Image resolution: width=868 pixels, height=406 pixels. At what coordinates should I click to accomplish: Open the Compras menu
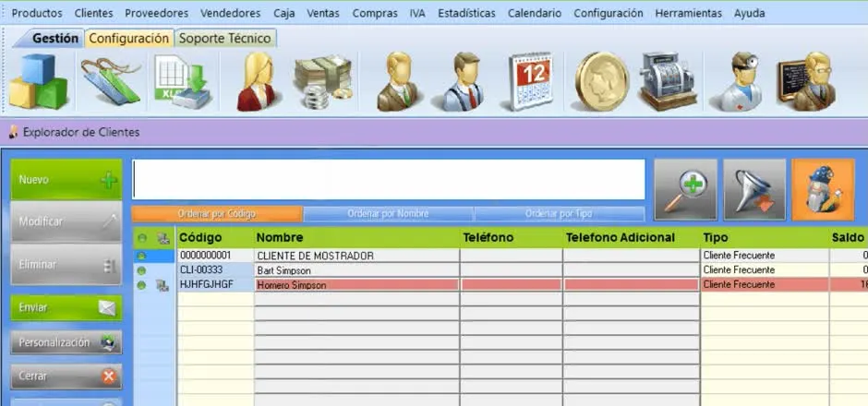point(375,13)
